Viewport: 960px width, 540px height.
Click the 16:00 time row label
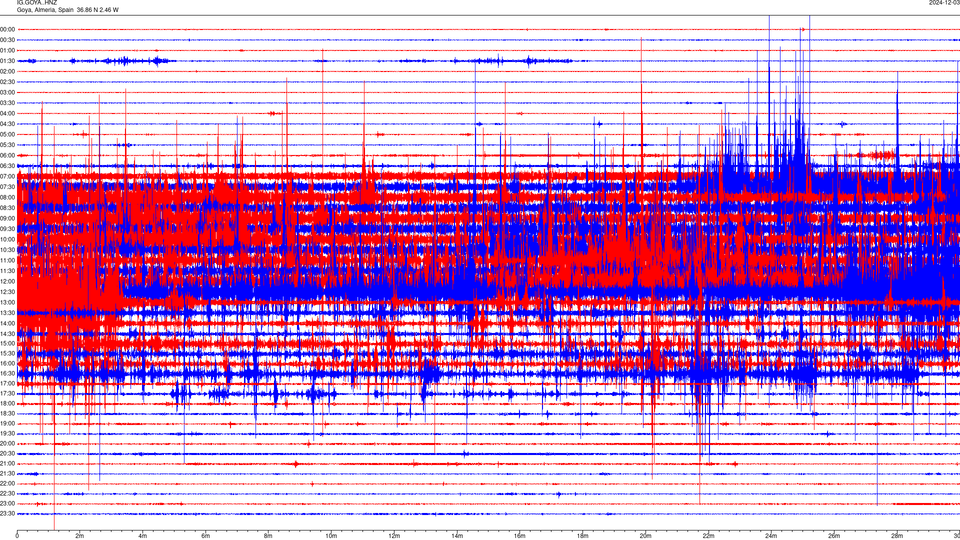[8, 363]
